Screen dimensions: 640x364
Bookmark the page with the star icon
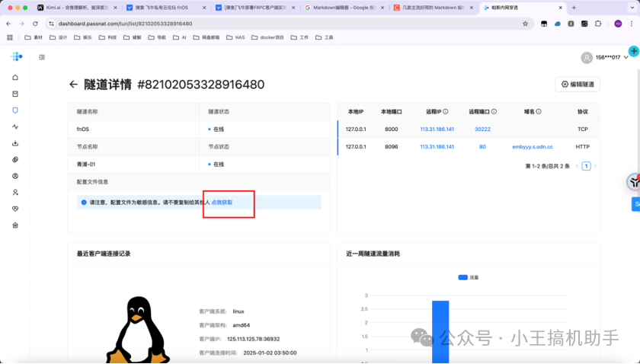click(x=525, y=24)
